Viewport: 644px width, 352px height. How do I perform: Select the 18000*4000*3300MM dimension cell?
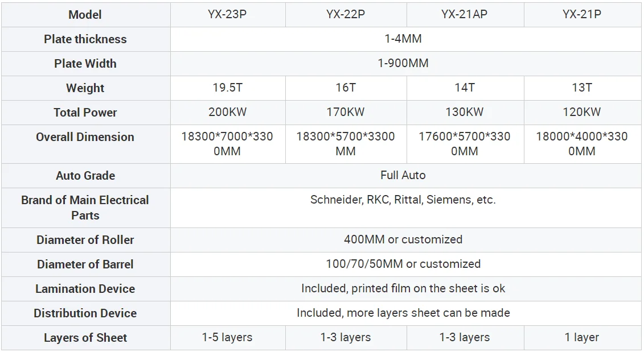pyautogui.click(x=581, y=144)
